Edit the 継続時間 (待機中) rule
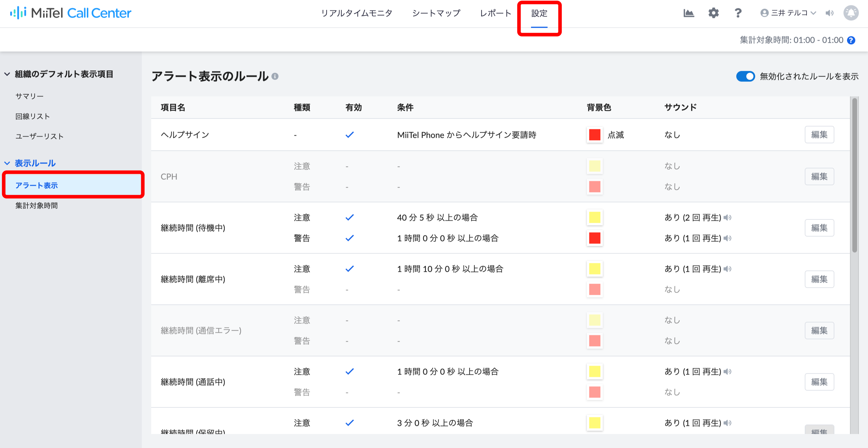Screen dimensions: 868x448 click(x=819, y=228)
